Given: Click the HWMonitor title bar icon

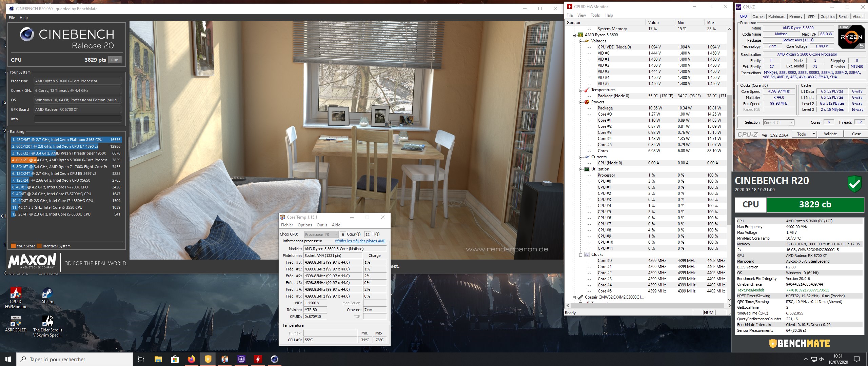Looking at the screenshot, I should (x=570, y=6).
